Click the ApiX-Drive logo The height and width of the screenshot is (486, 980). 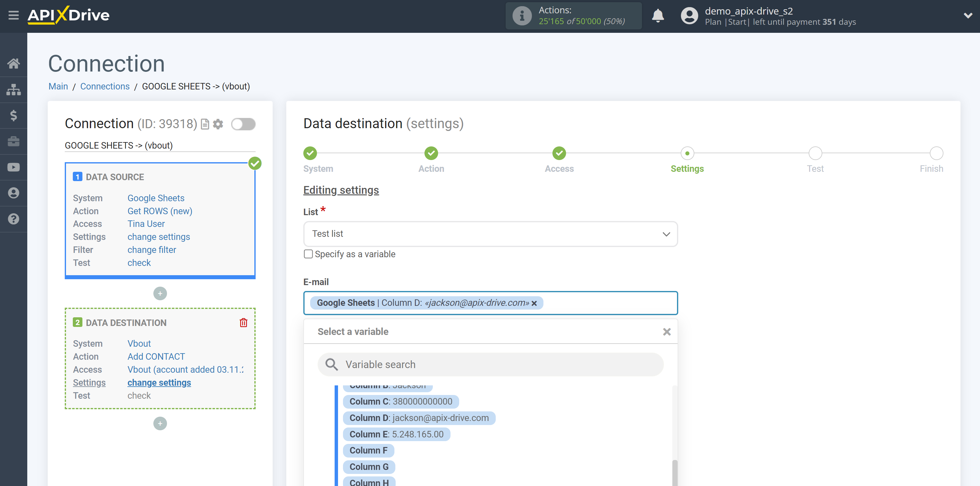68,15
